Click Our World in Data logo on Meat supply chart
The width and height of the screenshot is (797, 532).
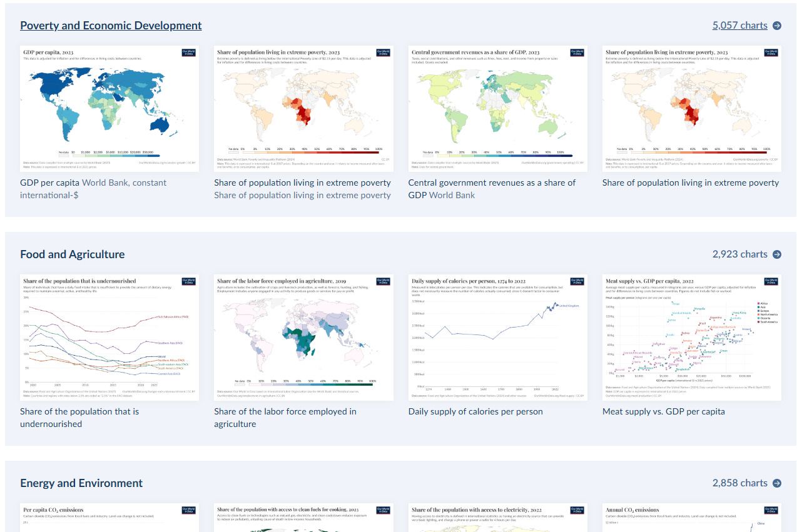[x=771, y=281]
